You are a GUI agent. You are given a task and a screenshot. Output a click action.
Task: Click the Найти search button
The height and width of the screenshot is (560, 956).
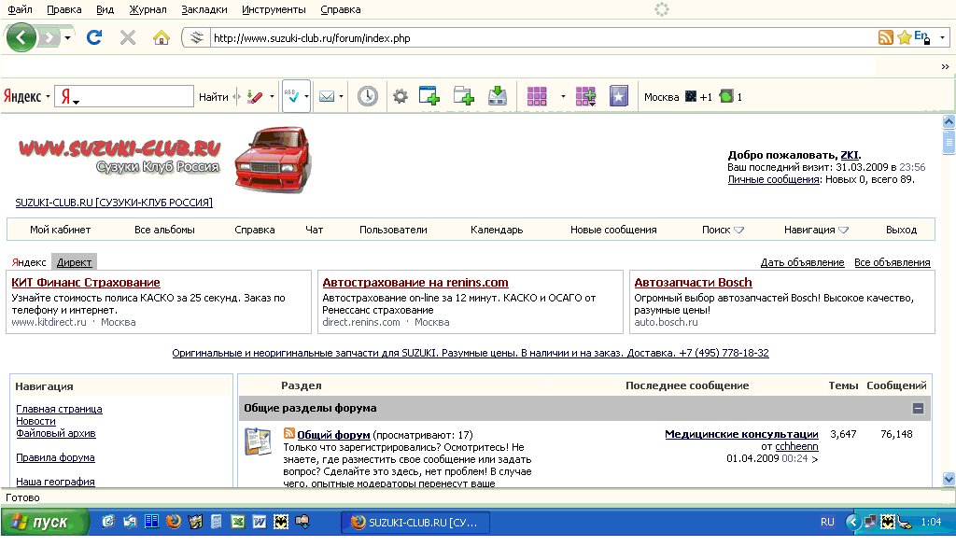[214, 97]
